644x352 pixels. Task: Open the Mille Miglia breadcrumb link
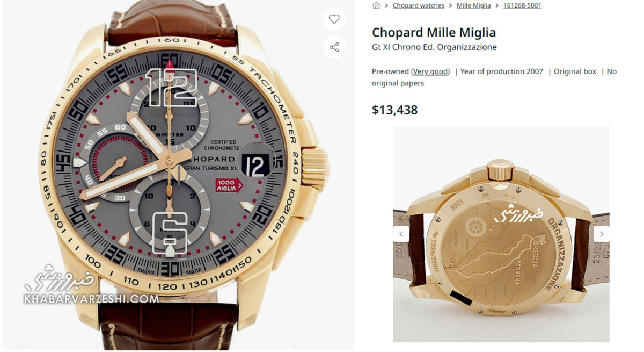pyautogui.click(x=473, y=5)
